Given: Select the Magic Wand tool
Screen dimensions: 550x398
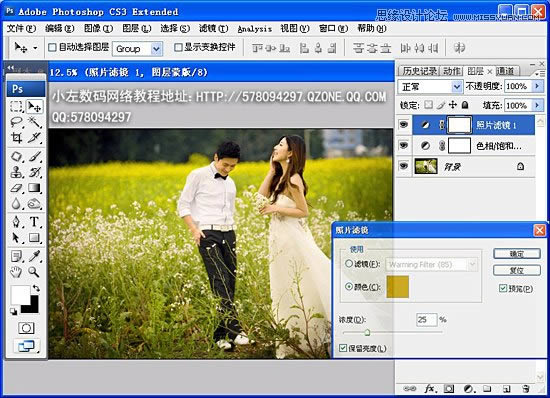Looking at the screenshot, I should tap(34, 122).
